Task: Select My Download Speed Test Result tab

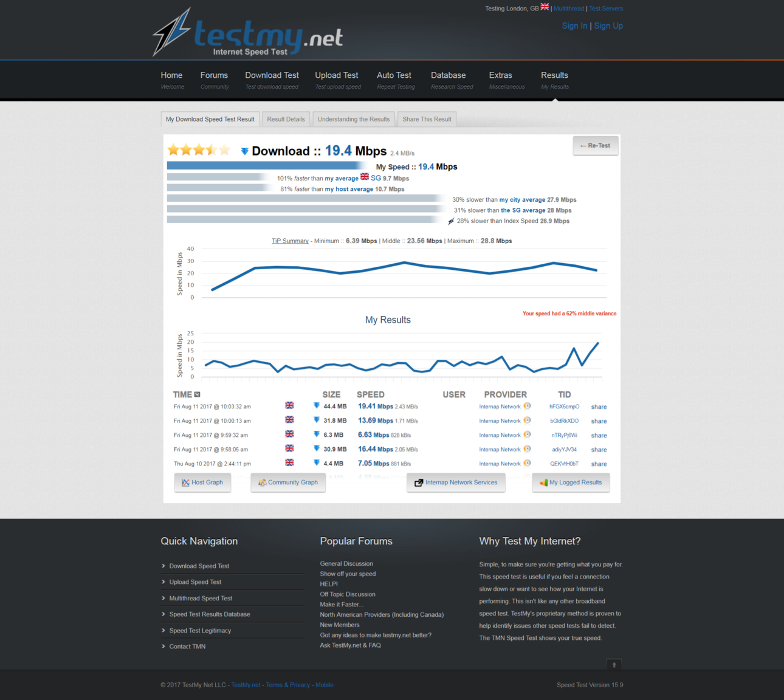Action: pyautogui.click(x=210, y=119)
